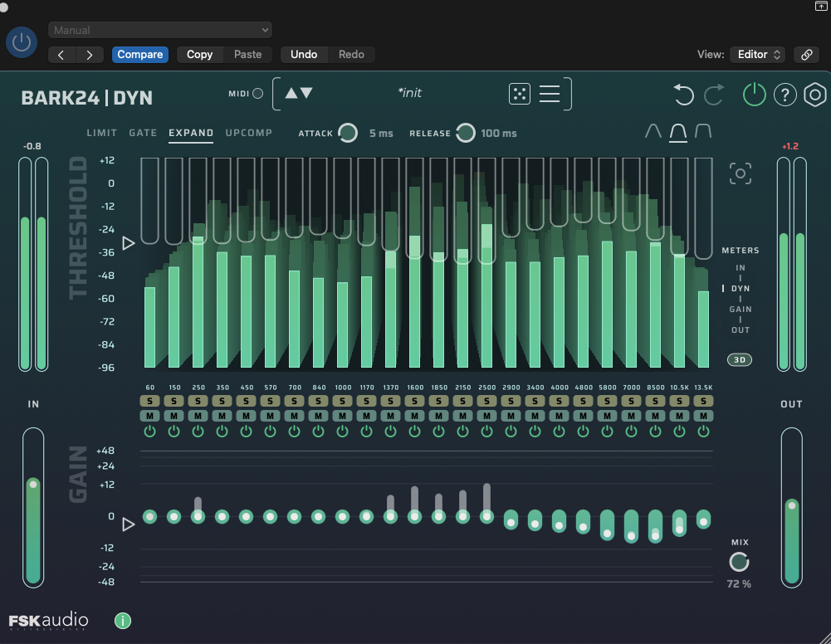Viewport: 831px width, 644px height.
Task: Click the IN level slider handle
Action: (33, 485)
